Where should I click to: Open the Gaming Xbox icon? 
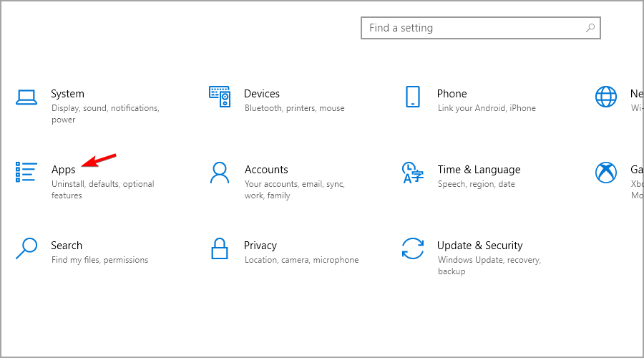(606, 173)
